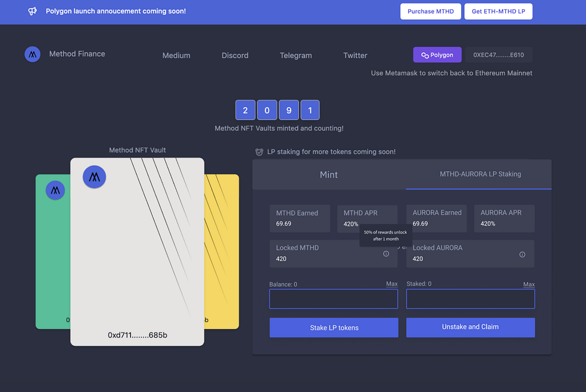Click the logo on the white NFT vault card

tap(94, 177)
